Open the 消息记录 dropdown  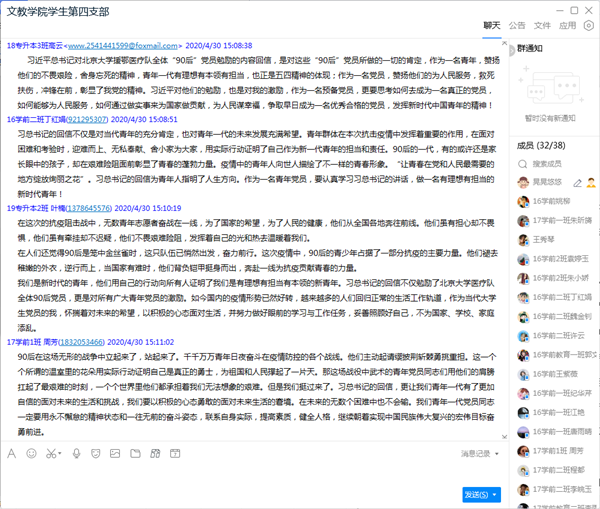[x=477, y=454]
